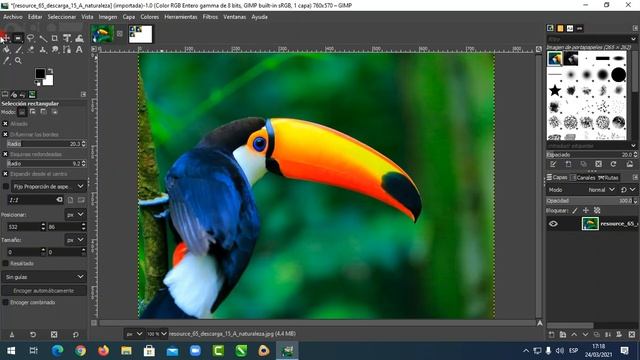The height and width of the screenshot is (360, 640).
Task: Select the Move tool in the toolbox
Action: pyautogui.click(x=6, y=38)
